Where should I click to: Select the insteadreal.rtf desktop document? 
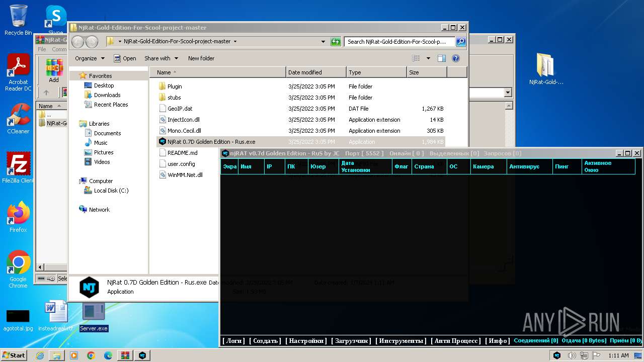point(55,316)
